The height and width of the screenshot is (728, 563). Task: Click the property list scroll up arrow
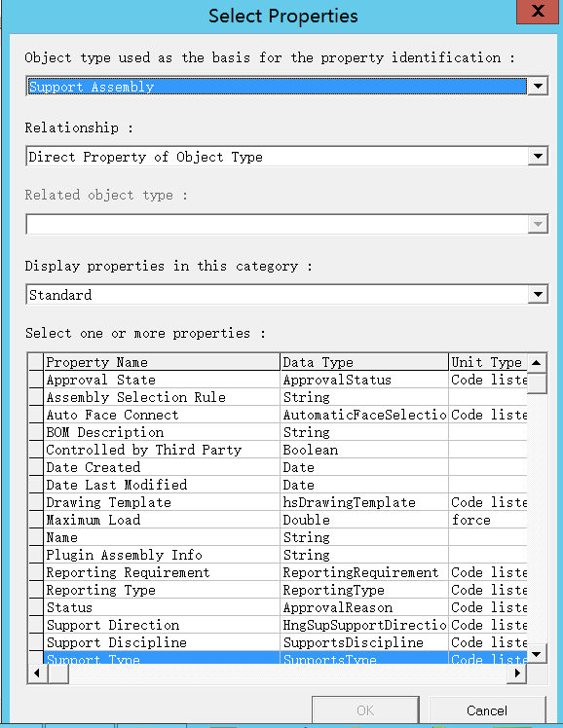click(x=537, y=363)
